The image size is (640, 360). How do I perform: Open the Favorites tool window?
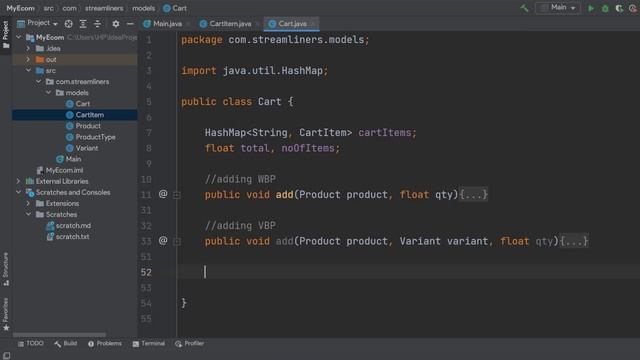(x=6, y=314)
